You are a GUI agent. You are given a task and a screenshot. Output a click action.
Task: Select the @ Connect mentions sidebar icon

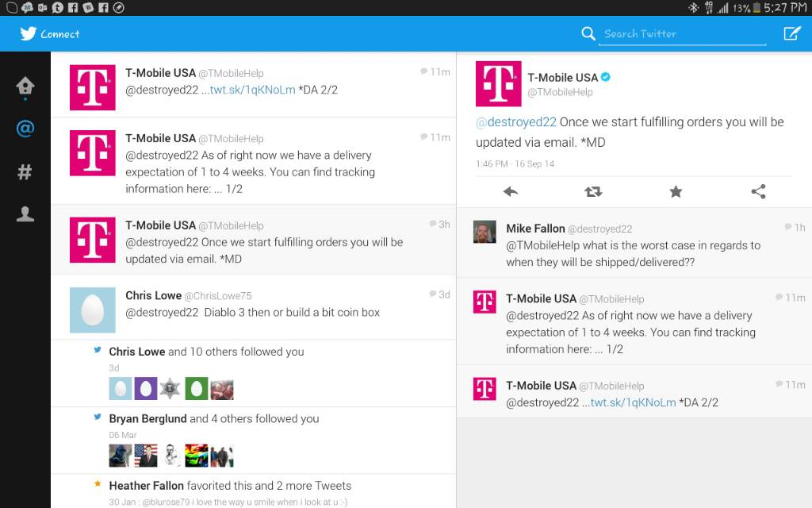click(x=25, y=129)
